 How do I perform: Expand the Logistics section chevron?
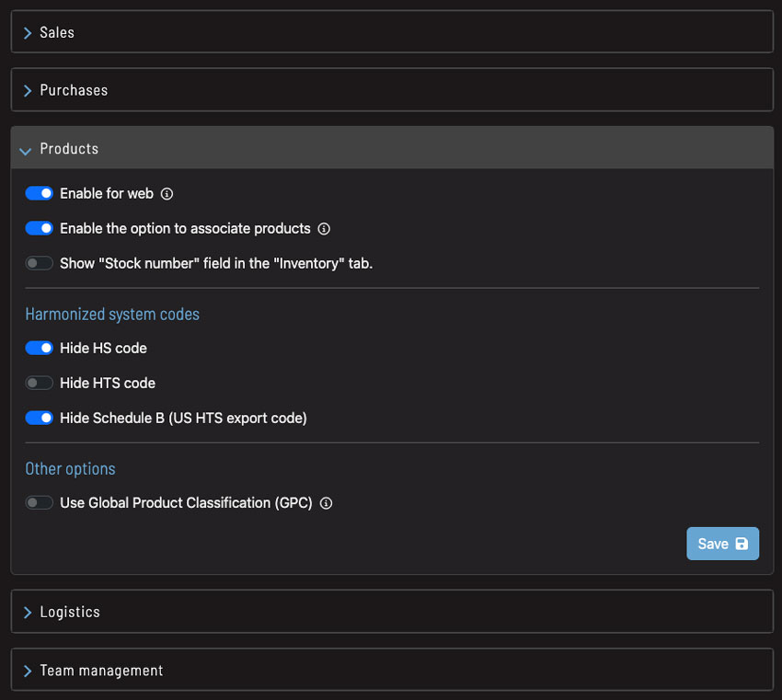coord(28,613)
